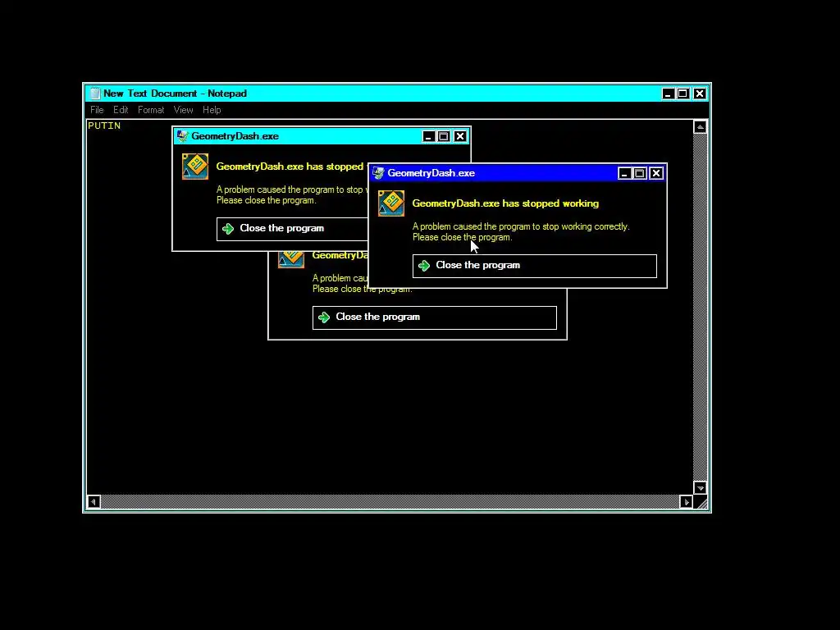Image resolution: width=840 pixels, height=630 pixels.
Task: Close the blue-titled GeometryDash.exe dialog
Action: click(656, 174)
